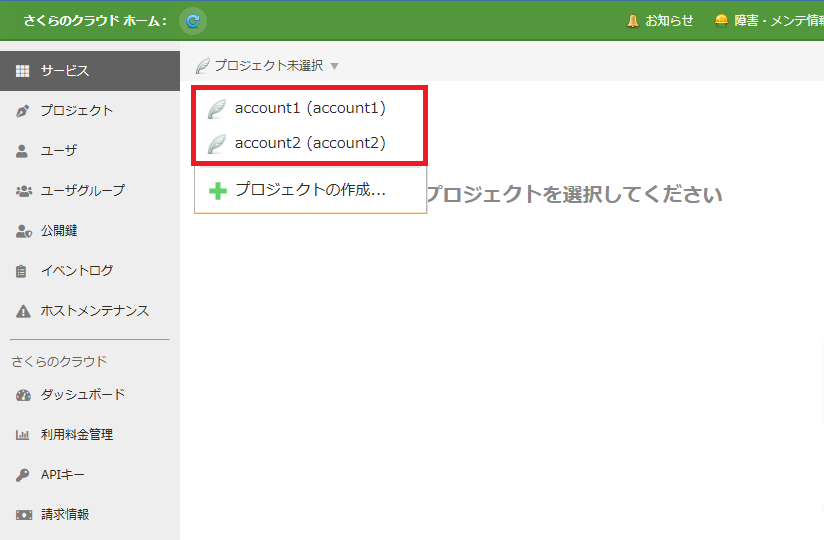Click the pen icon beside プロジェクト

23,111
